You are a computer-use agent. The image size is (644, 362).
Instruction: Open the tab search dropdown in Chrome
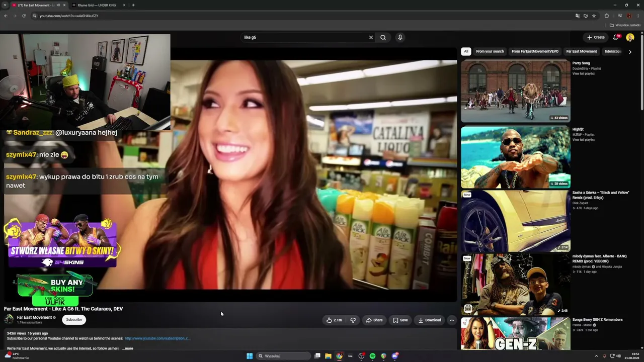(6, 5)
